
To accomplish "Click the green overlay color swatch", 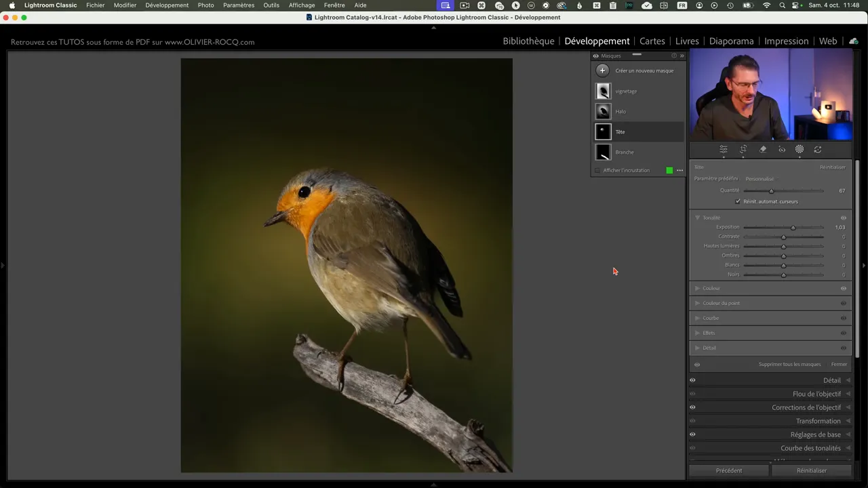I will [x=669, y=171].
